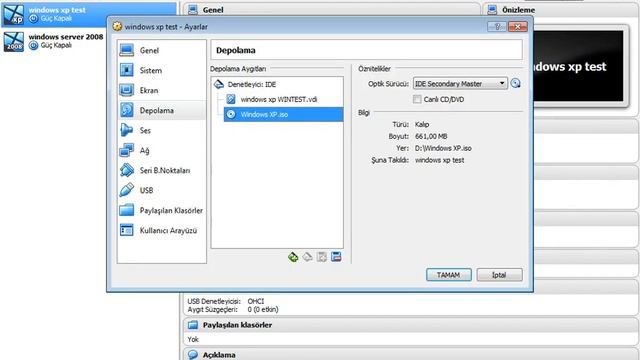The image size is (640, 360).
Task: Cancel the dialog with İptal
Action: (x=499, y=275)
